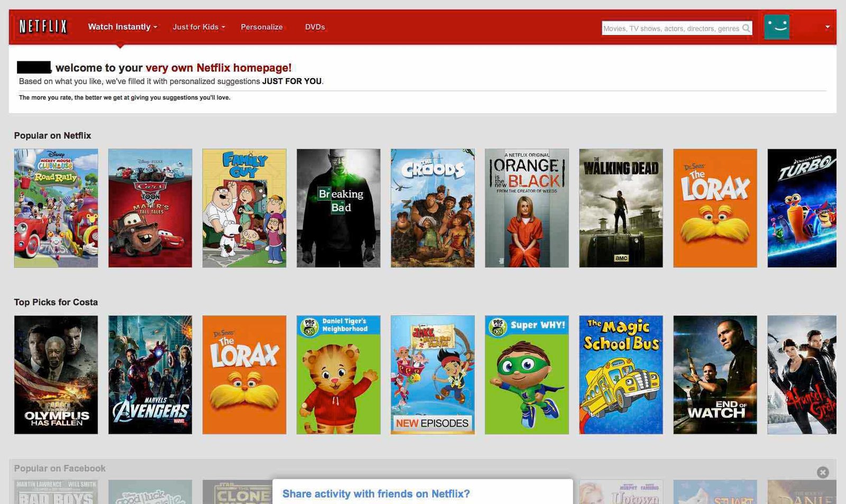The height and width of the screenshot is (504, 846).
Task: Open the Clone Wars poster in Facebook row
Action: tap(237, 492)
